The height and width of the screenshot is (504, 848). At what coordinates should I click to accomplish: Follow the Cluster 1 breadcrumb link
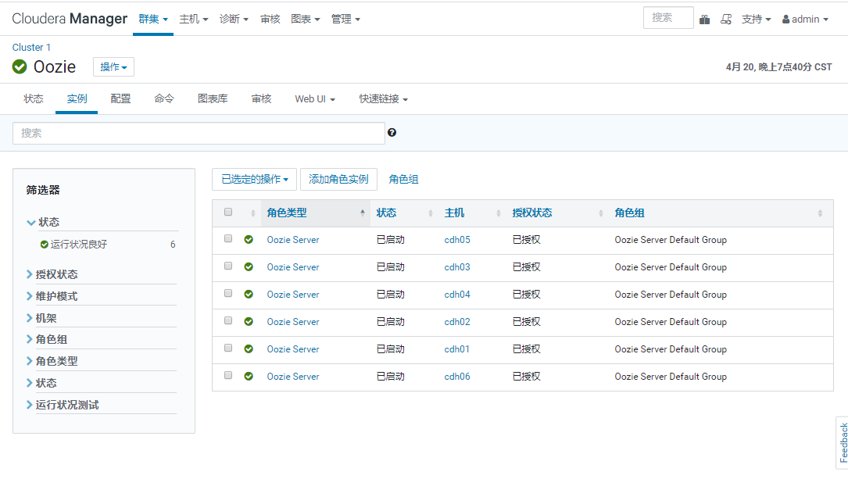(x=31, y=48)
